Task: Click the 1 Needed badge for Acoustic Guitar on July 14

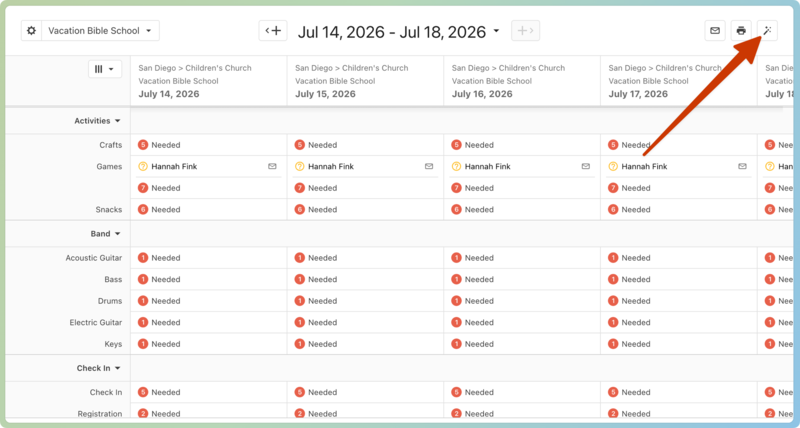Action: [143, 258]
